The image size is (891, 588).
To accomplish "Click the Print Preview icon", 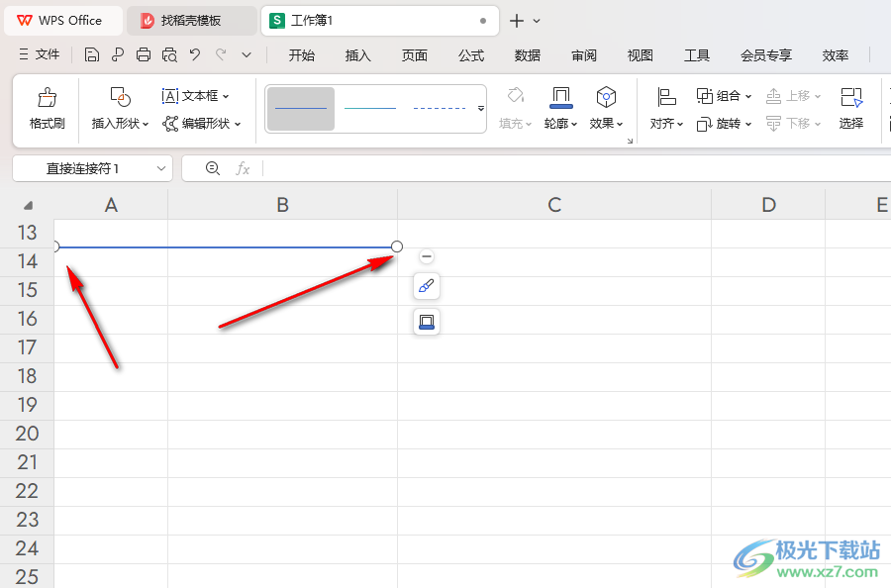I will pos(169,54).
